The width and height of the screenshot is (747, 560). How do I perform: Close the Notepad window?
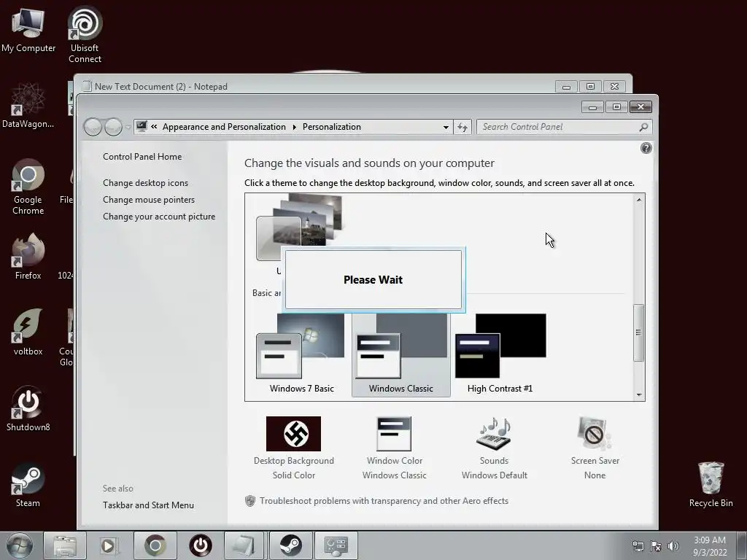point(614,86)
